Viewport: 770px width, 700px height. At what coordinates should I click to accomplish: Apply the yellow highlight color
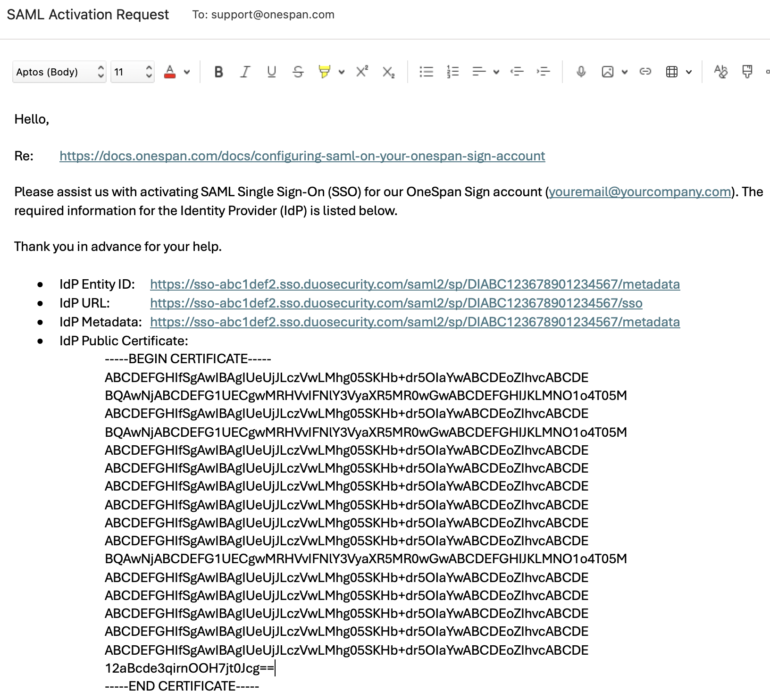(324, 72)
